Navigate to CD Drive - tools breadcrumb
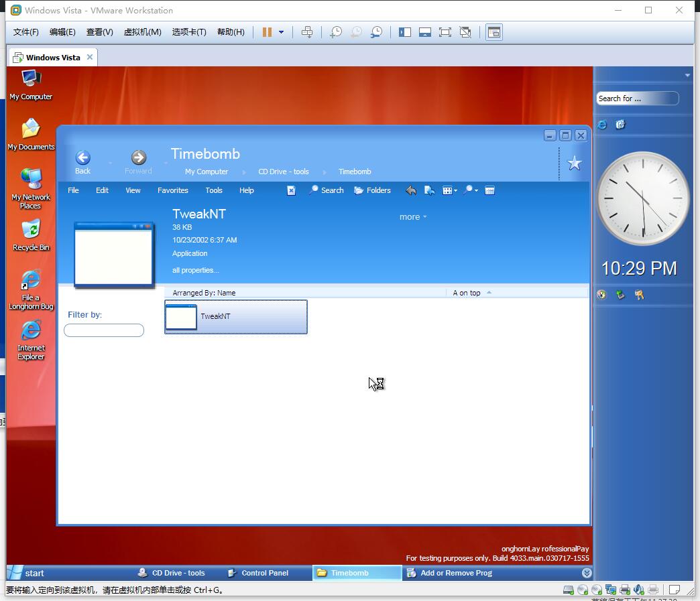 point(284,172)
